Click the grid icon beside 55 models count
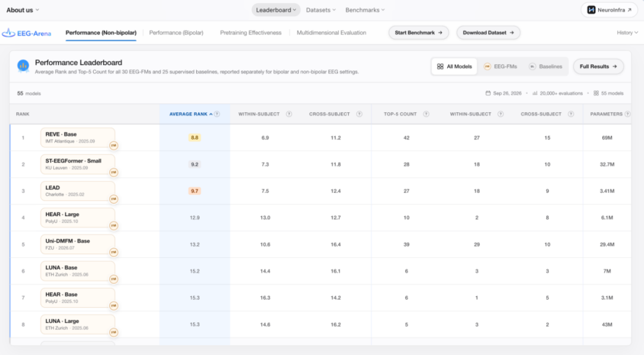 pos(596,93)
